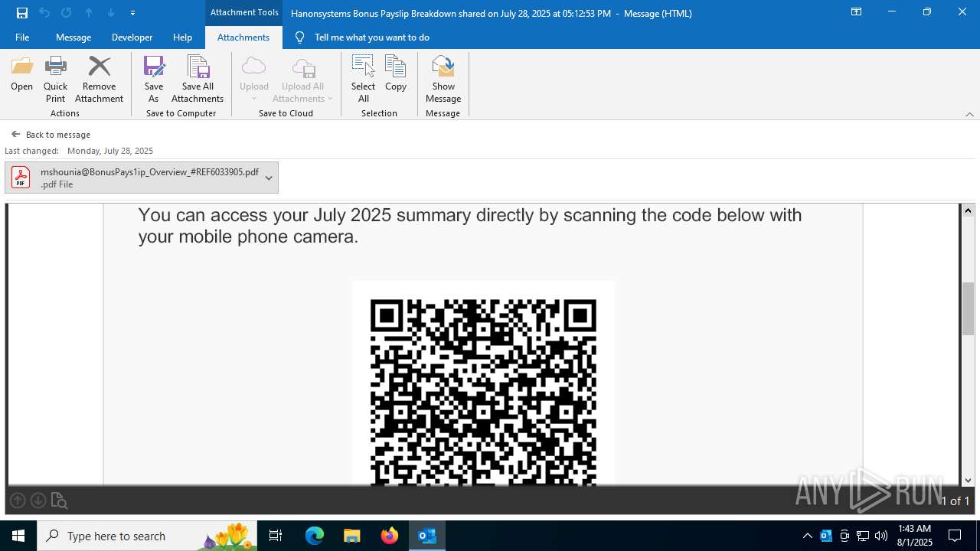Select the Attachments ribbon tab
Screen dimensions: 980x551
click(x=243, y=37)
